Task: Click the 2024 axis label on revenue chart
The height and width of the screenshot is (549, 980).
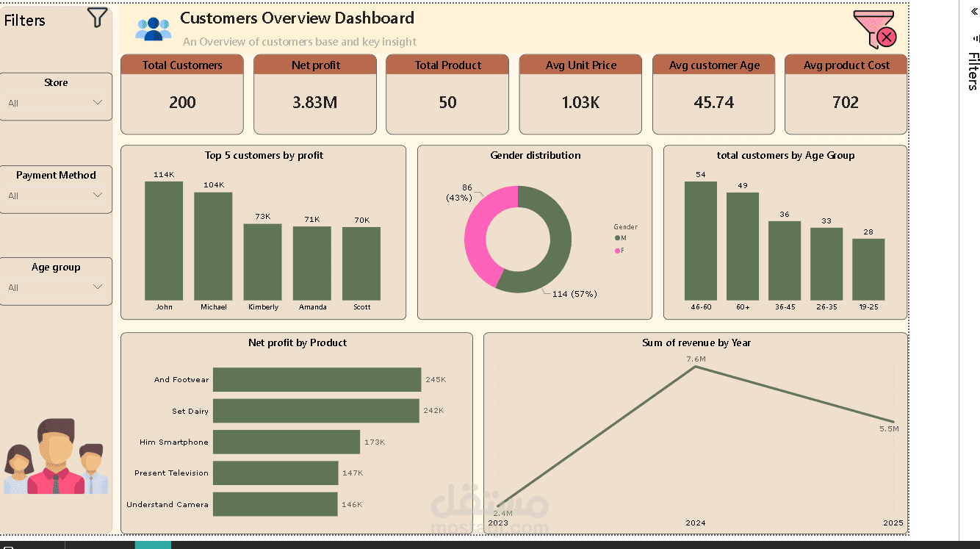Action: pos(696,523)
